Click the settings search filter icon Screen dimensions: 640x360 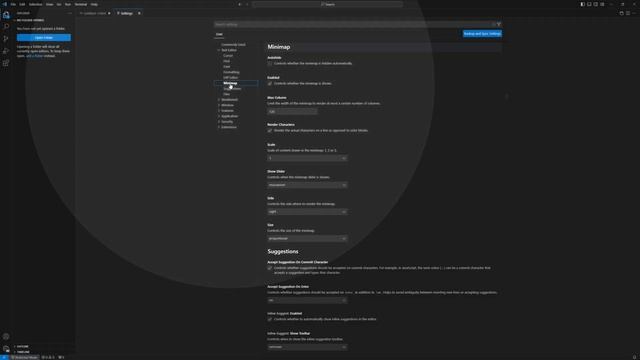pyautogui.click(x=499, y=24)
